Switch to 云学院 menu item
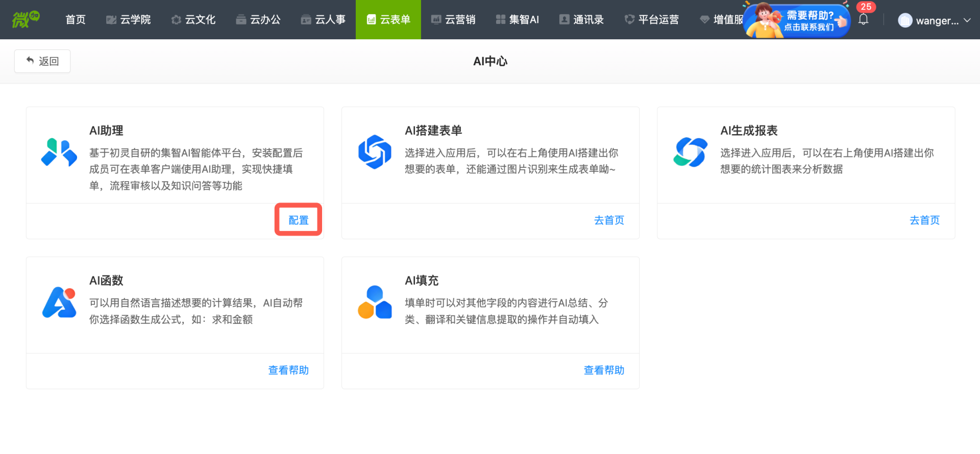980x454 pixels. coord(129,19)
